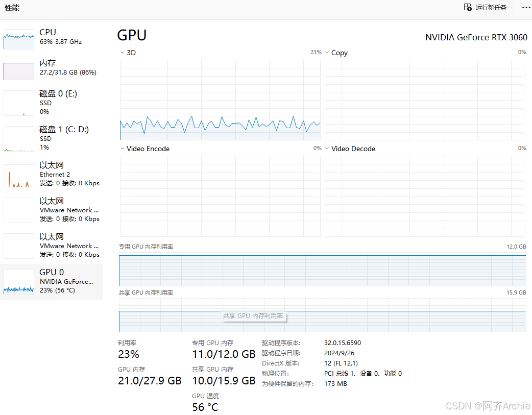Click the Video Encode graph
532x415 pixels.
coord(220,196)
